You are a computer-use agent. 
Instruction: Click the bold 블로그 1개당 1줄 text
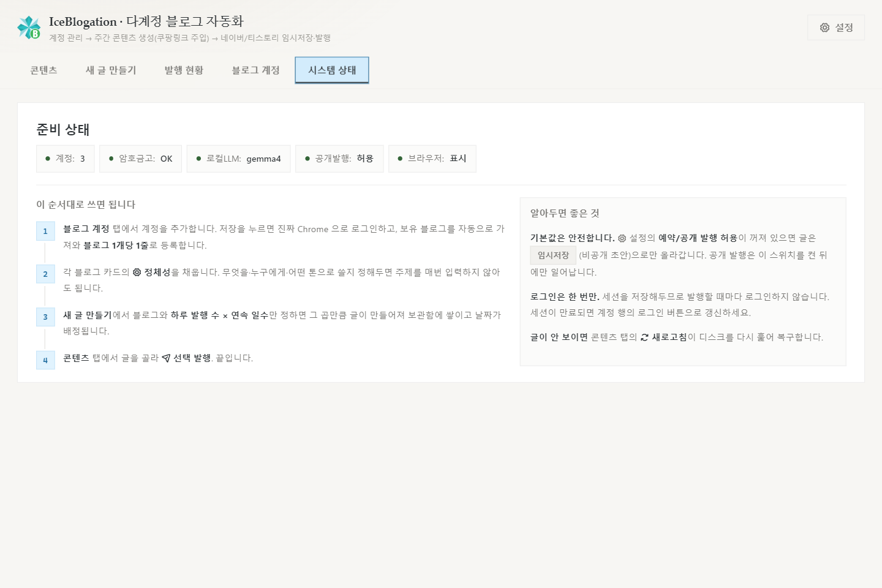pos(116,245)
